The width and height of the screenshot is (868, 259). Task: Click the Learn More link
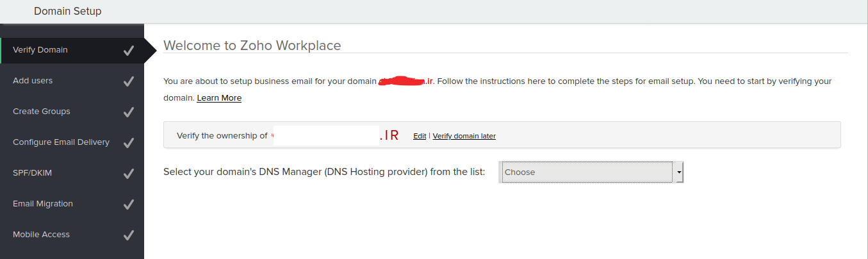pyautogui.click(x=219, y=98)
